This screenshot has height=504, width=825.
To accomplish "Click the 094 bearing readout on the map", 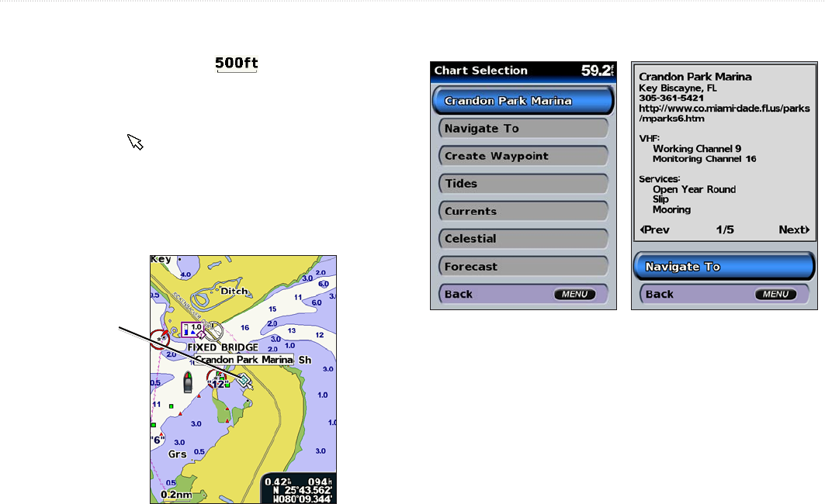I will 320,482.
